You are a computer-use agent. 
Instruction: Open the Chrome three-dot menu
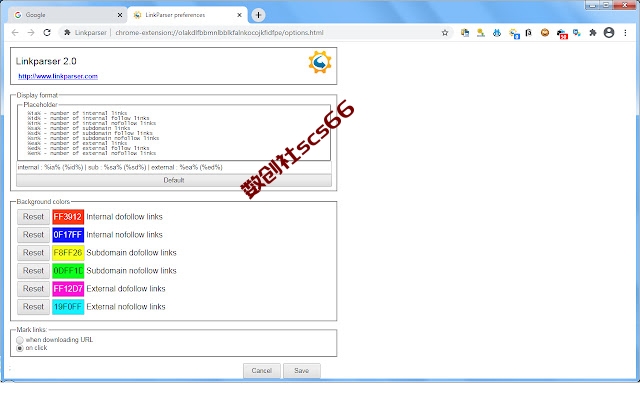point(625,33)
